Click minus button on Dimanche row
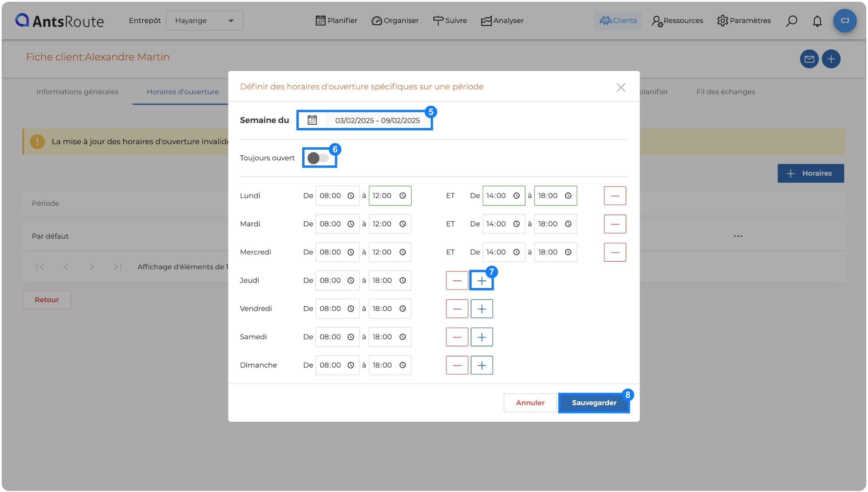 click(457, 365)
